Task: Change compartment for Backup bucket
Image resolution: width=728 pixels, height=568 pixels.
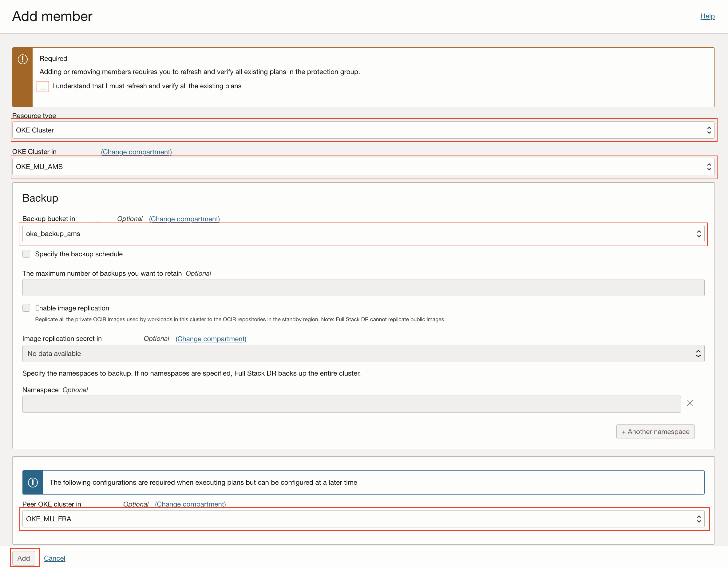Action: tap(184, 219)
